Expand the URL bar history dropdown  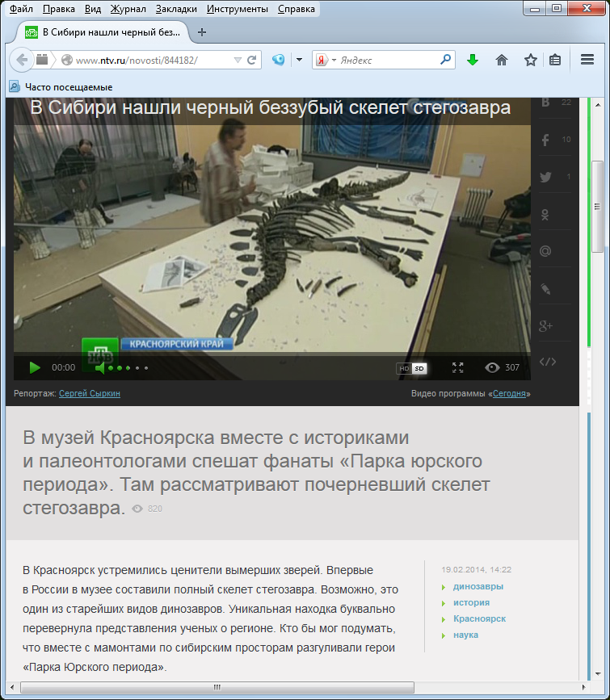(238, 60)
